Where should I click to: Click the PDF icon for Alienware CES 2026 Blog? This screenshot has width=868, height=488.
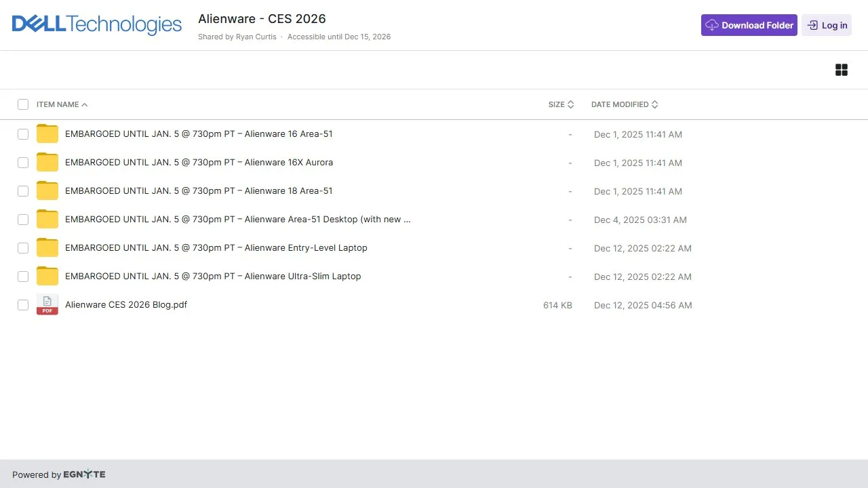tap(47, 305)
